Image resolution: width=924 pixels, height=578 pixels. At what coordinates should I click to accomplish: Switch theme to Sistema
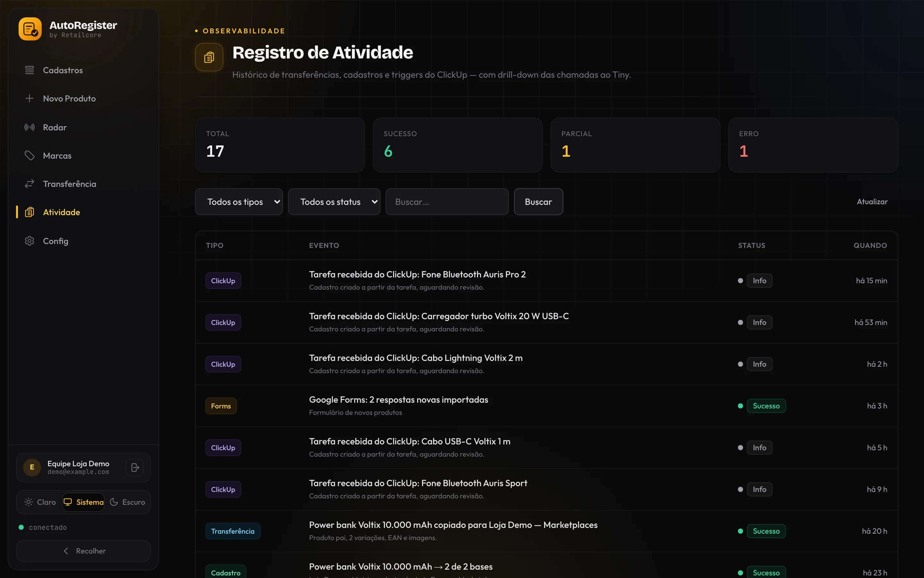pos(84,502)
